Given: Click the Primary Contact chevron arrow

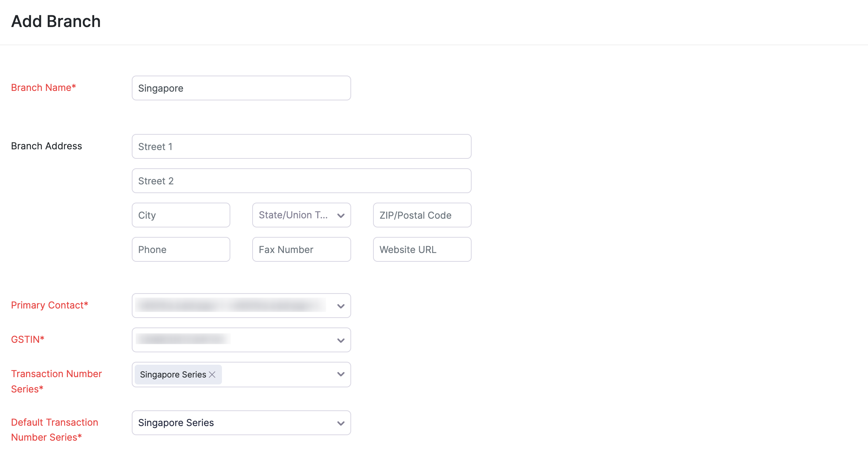Looking at the screenshot, I should 341,306.
